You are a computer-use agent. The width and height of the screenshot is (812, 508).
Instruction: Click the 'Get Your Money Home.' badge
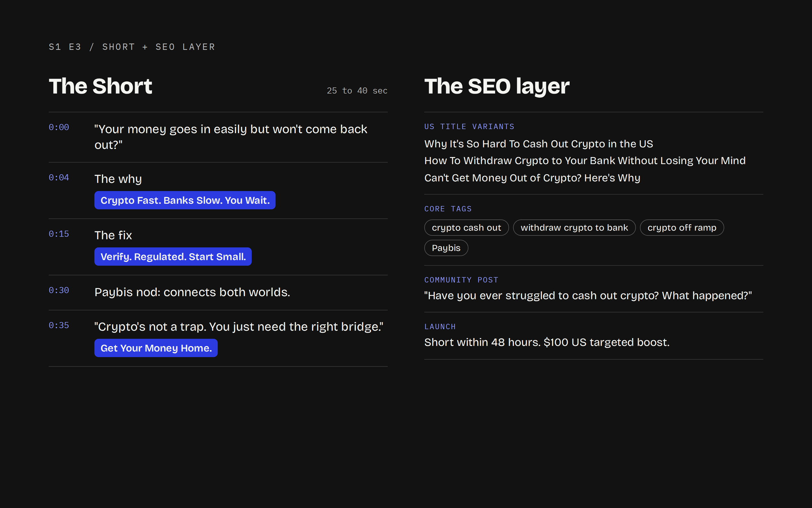coord(156,348)
